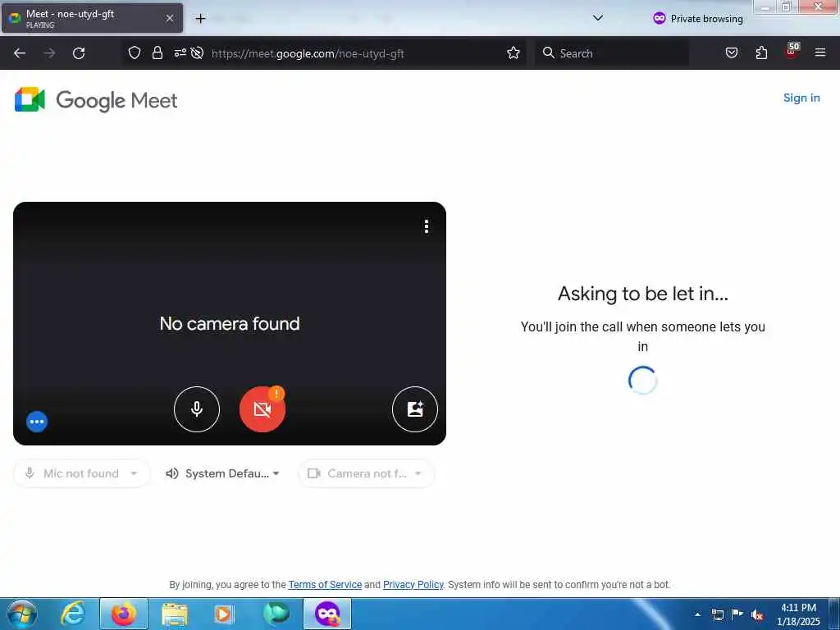Open Windows Media Player taskbar icon
840x630 pixels.
(x=223, y=614)
